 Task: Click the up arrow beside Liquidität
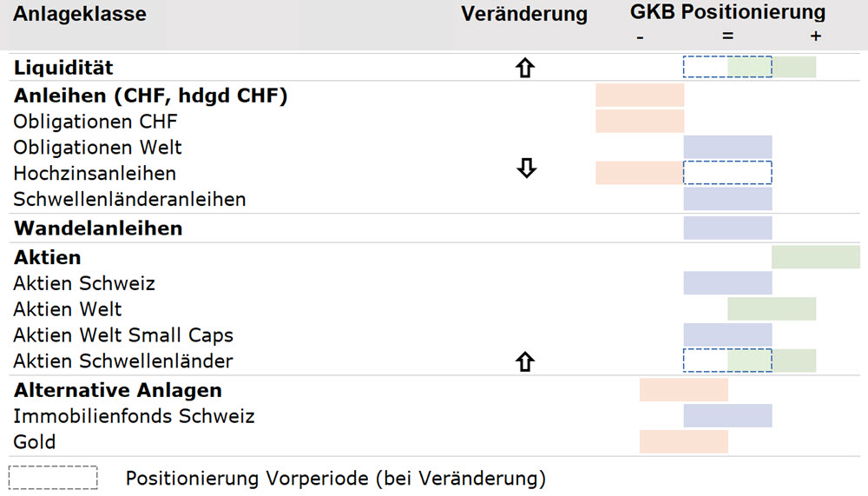tap(525, 68)
